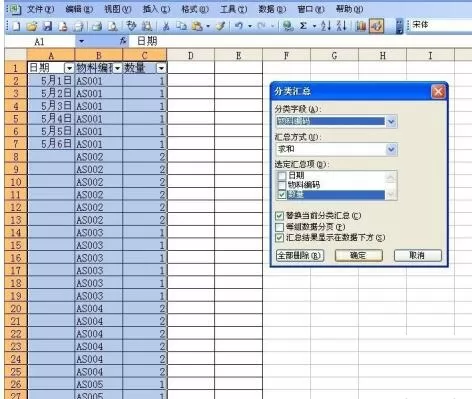The image size is (472, 399).
Task: Click the Save floppy-disk icon
Action: [48, 26]
